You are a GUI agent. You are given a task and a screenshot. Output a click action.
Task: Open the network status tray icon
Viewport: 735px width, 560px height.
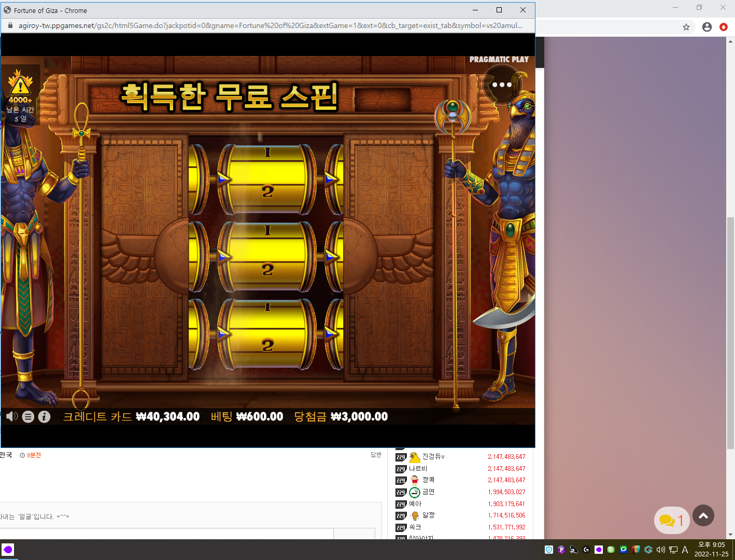(673, 550)
